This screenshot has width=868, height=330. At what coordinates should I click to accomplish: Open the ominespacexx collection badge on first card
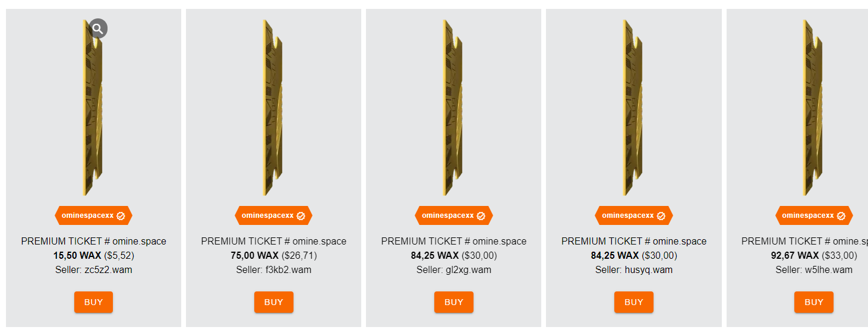click(93, 215)
